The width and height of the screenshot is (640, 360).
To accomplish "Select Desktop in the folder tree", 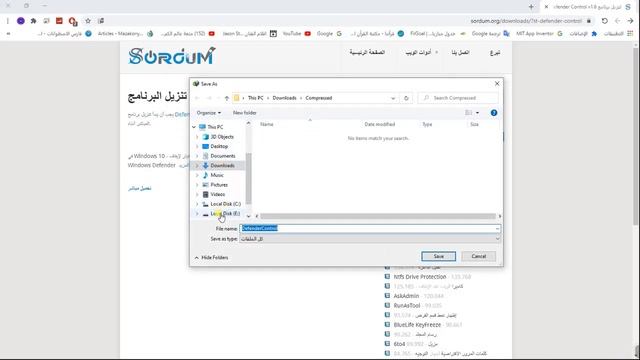I will click(x=219, y=146).
